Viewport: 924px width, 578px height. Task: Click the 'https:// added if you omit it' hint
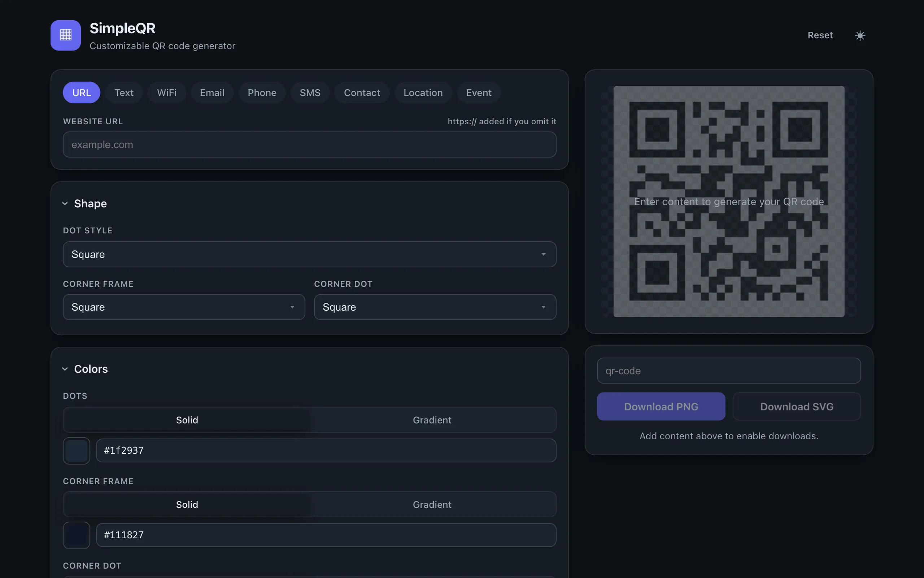click(502, 121)
